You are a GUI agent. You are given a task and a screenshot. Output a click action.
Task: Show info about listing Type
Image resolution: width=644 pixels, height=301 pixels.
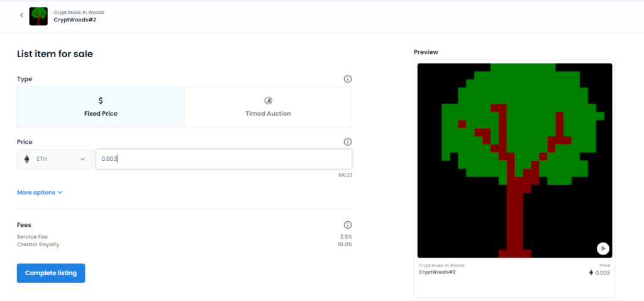tap(347, 79)
